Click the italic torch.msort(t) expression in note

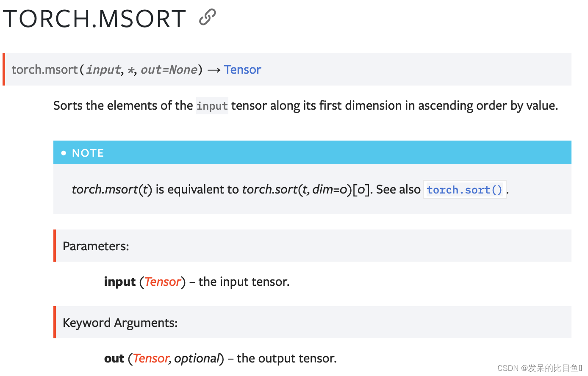pyautogui.click(x=112, y=189)
